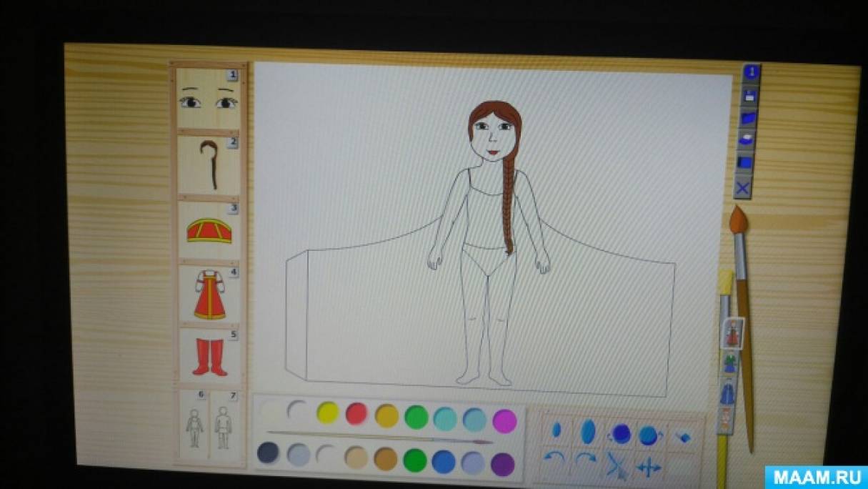Click the thin paintbrush lying on palette

point(380,436)
